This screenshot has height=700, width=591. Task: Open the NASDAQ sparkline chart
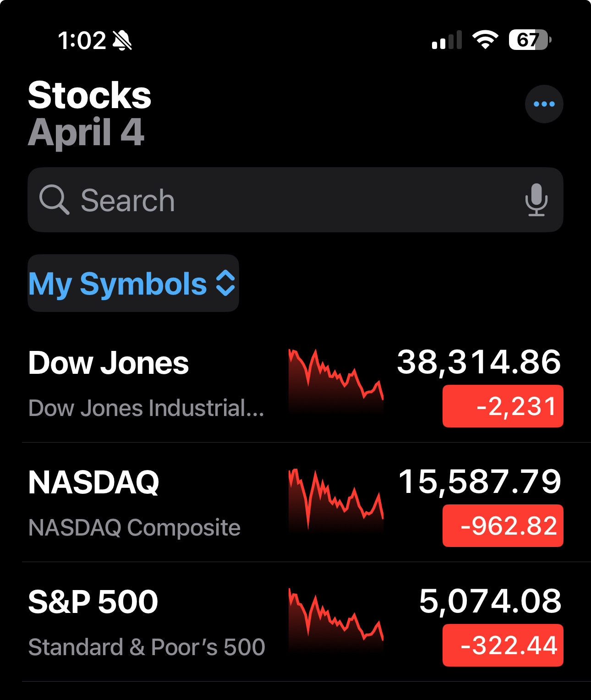336,501
